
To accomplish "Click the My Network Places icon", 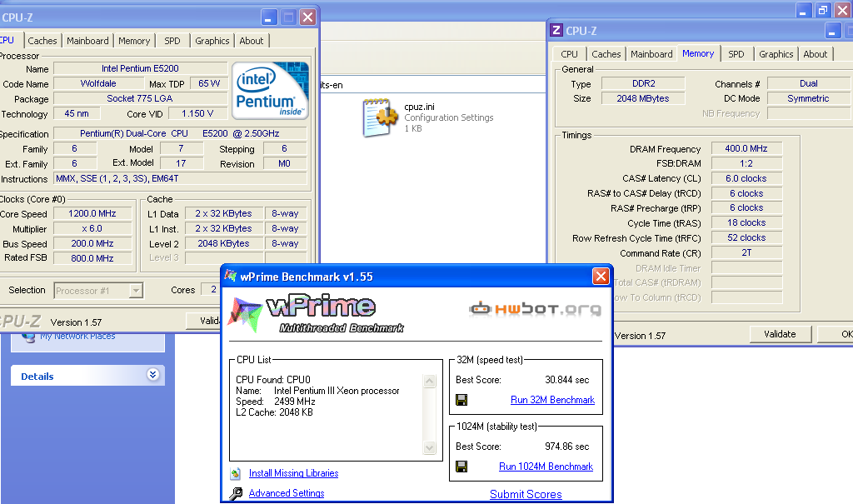I will pos(27,337).
